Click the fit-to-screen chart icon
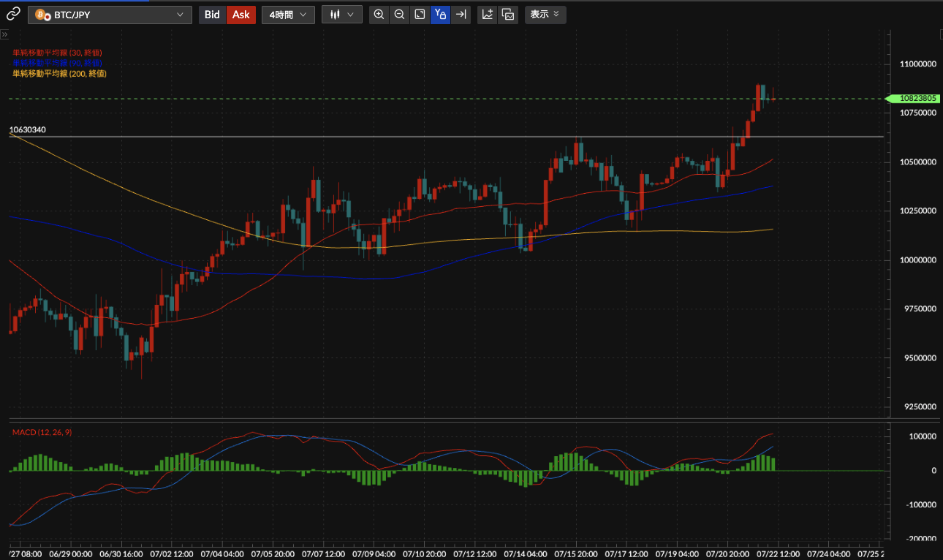The width and height of the screenshot is (943, 560). (x=420, y=15)
